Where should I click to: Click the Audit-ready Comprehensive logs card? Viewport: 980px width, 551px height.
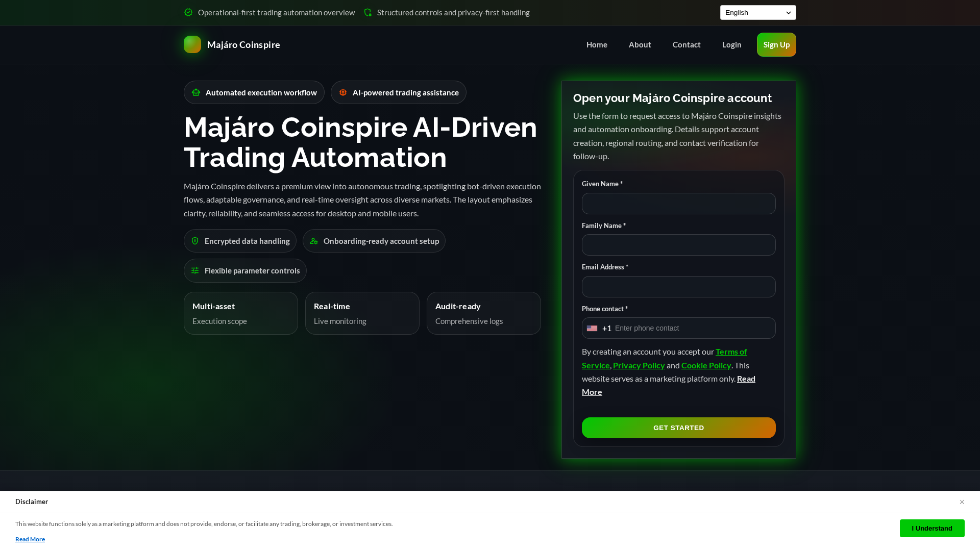[484, 313]
